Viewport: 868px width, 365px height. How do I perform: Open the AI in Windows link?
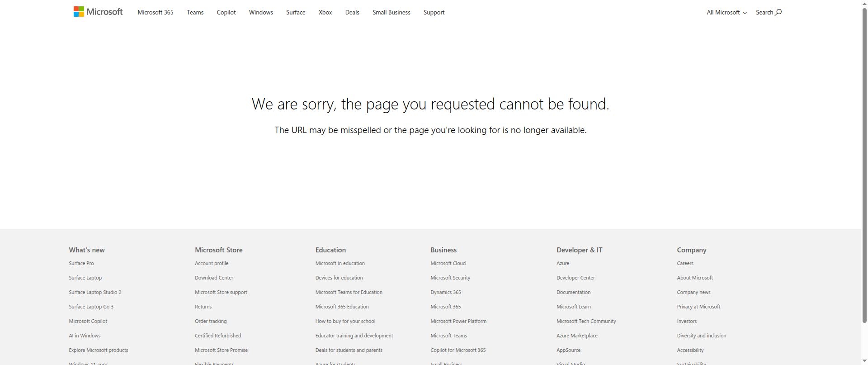tap(85, 336)
